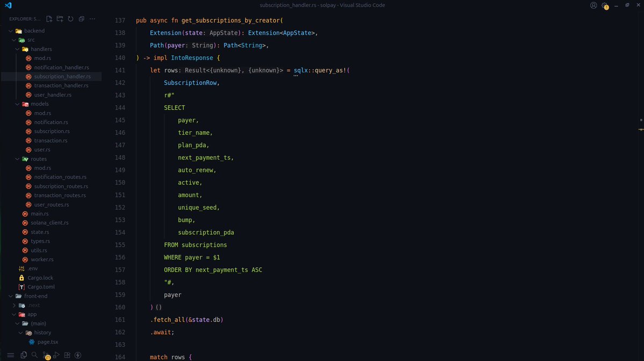This screenshot has height=361, width=644.
Task: Open notification.rs in models
Action: point(51,122)
